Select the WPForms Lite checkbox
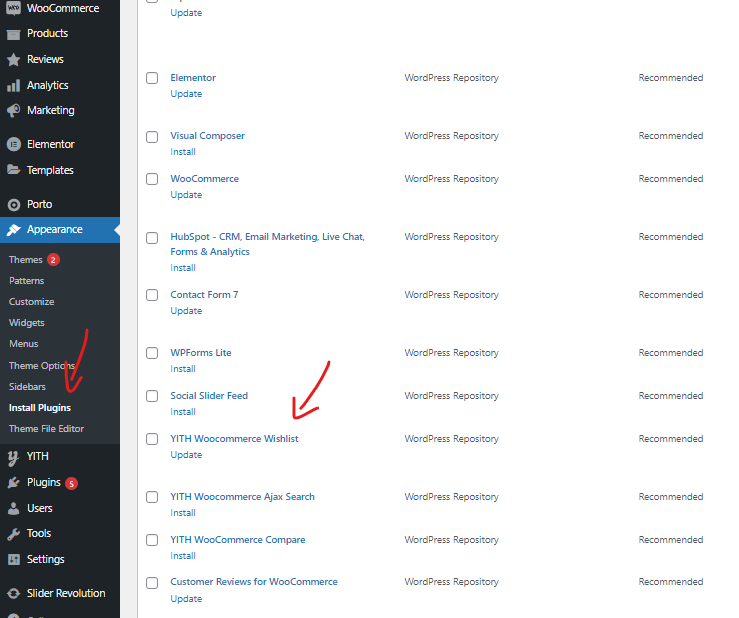This screenshot has height=618, width=739. 152,353
